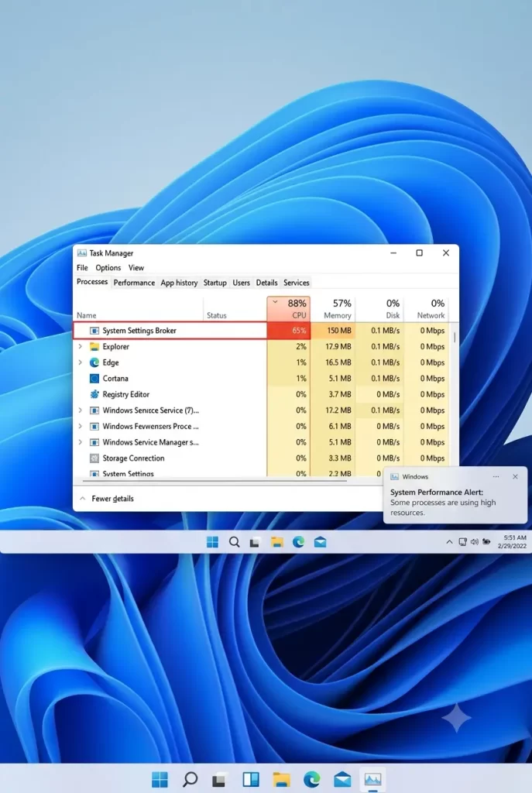The image size is (532, 793).
Task: Sort by the Network column header
Action: [426, 309]
